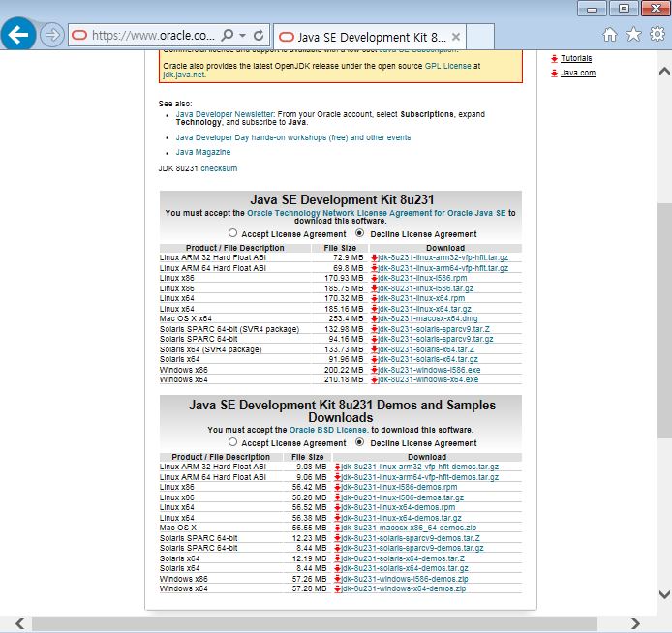Click the Refresh page icon
The image size is (672, 633).
click(x=259, y=35)
